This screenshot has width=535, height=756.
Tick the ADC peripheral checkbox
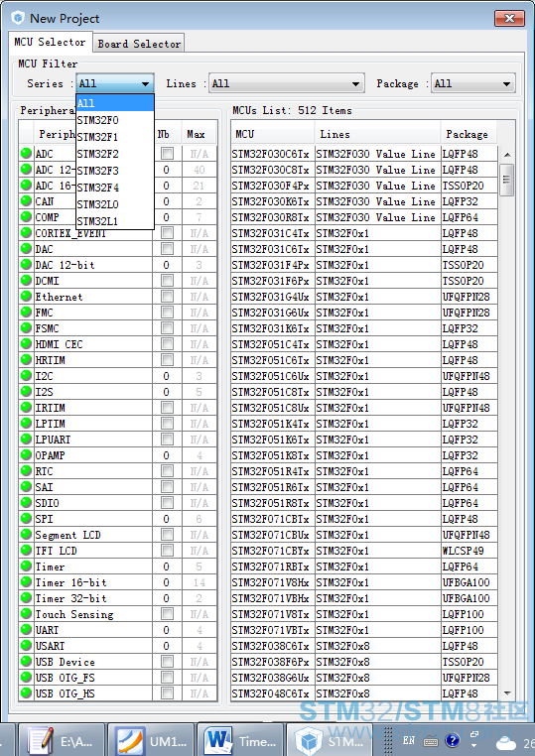coord(167,154)
